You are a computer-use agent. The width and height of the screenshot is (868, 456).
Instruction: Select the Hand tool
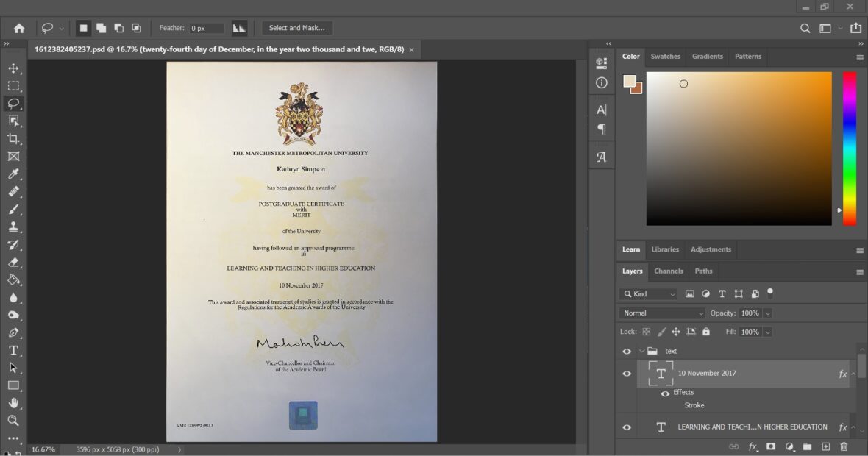pos(13,403)
